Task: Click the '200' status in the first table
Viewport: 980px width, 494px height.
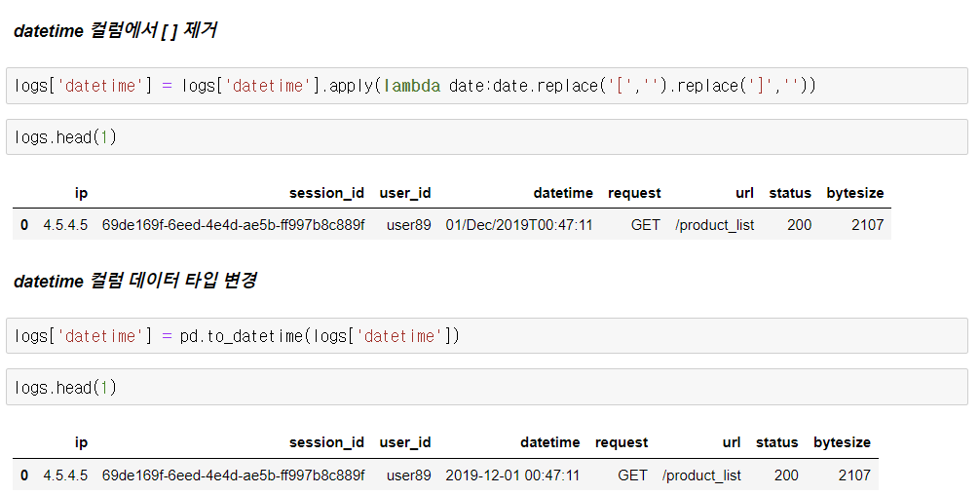Action: point(800,225)
